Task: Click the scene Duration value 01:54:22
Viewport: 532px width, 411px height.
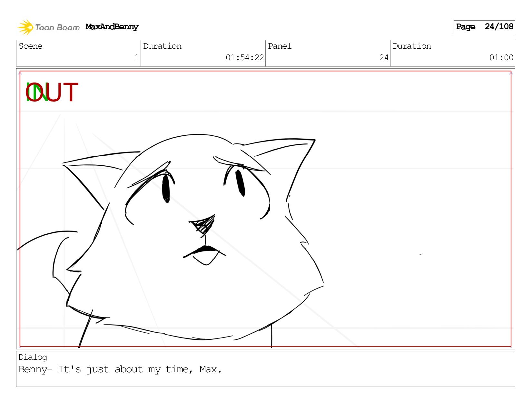Action: click(245, 58)
